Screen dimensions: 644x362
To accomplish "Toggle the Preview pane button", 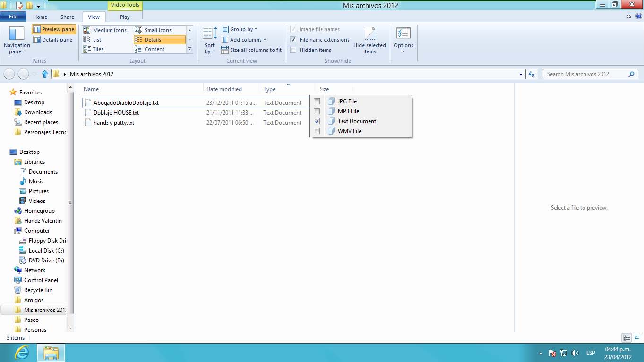I will tap(54, 29).
